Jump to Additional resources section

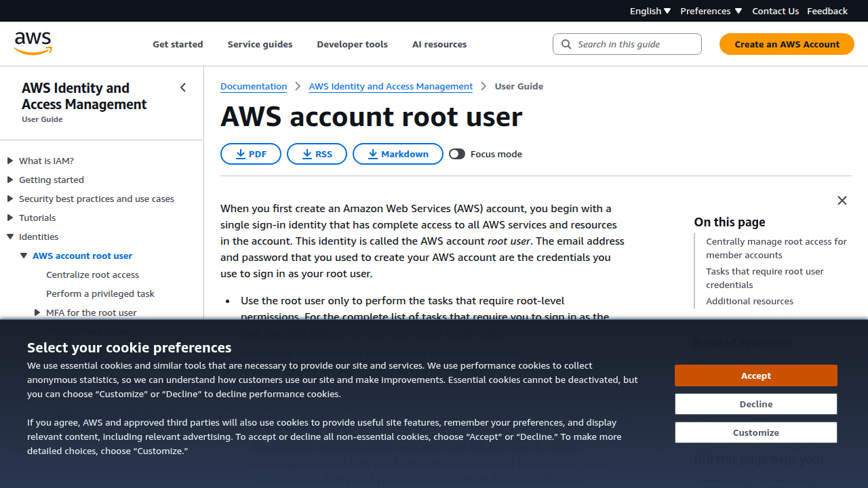point(749,301)
